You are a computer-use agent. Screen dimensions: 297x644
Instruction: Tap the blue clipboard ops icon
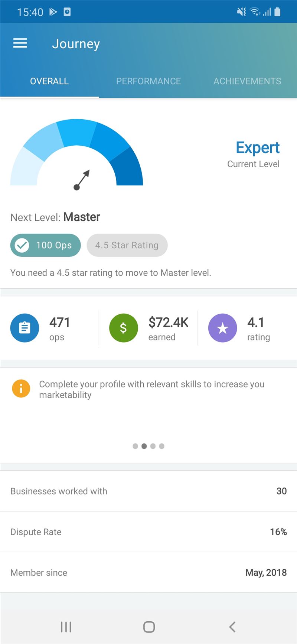click(25, 328)
